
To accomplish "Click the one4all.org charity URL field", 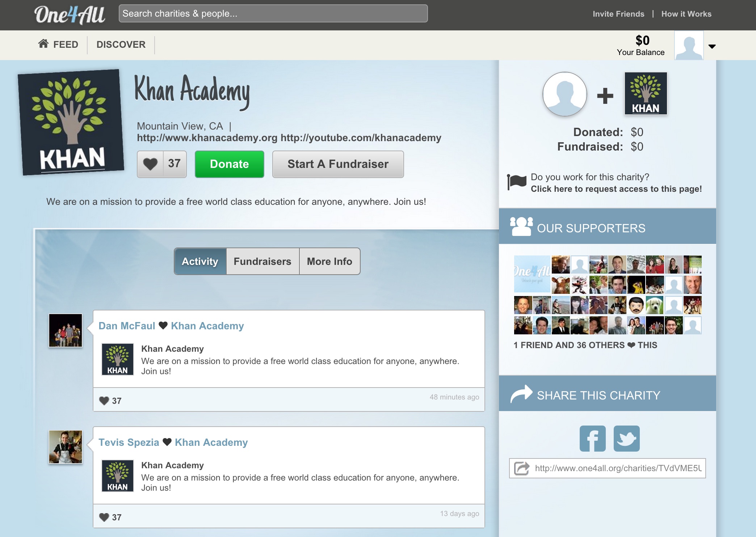I will [607, 468].
